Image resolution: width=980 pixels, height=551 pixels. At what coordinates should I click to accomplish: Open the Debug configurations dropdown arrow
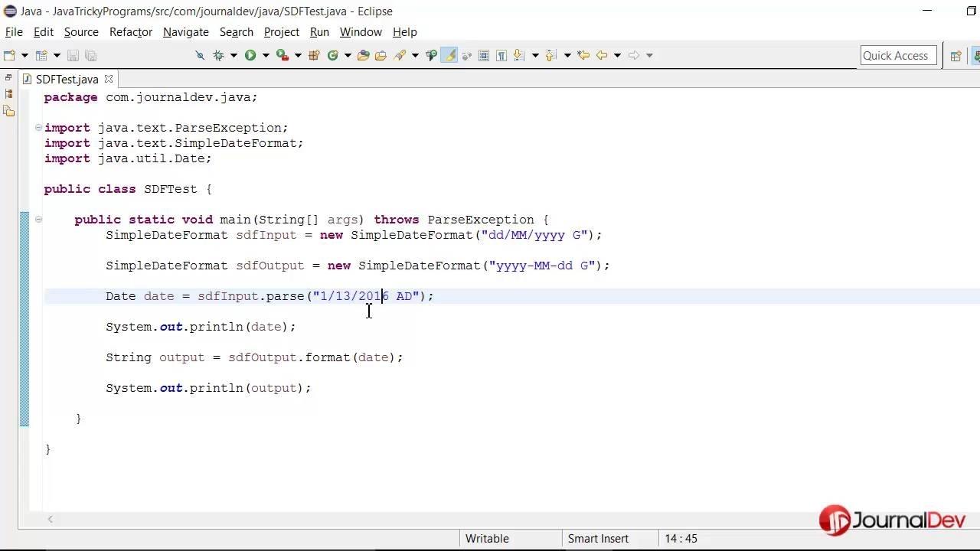click(x=234, y=55)
